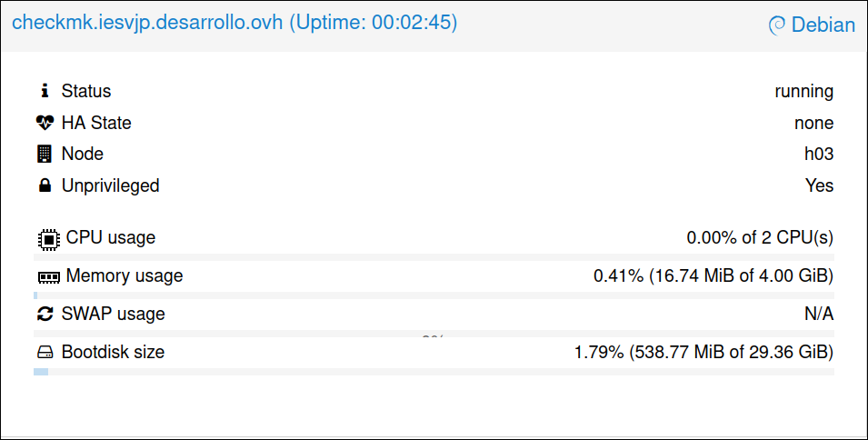The image size is (868, 440).
Task: Click the Debian swirl logo icon
Action: click(x=777, y=25)
